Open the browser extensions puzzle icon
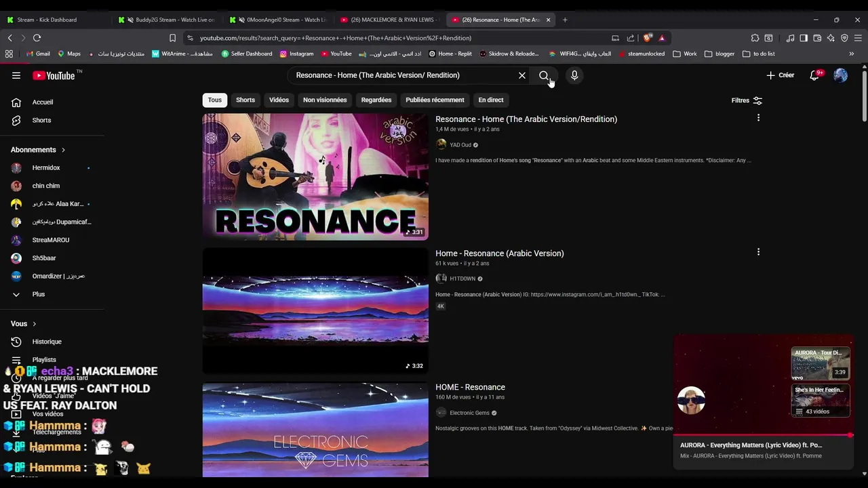 coord(755,38)
